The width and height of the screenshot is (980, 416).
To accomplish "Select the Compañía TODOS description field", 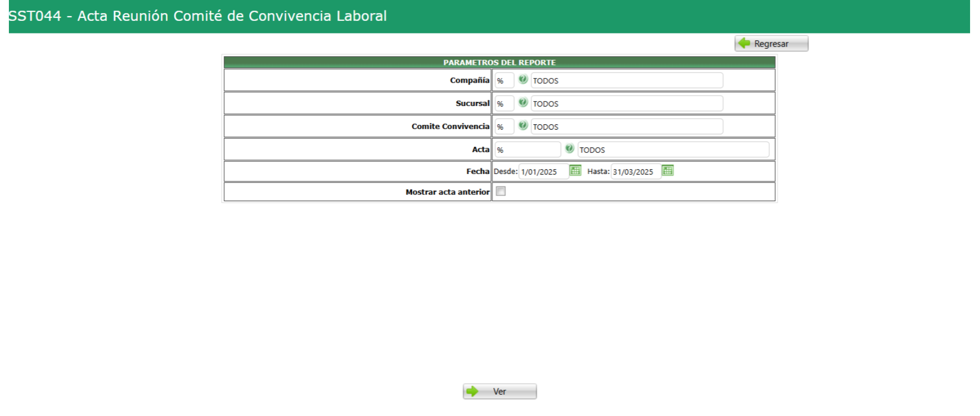I will [627, 80].
